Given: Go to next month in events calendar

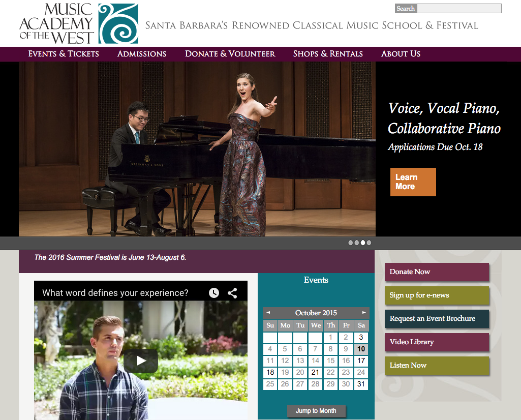Looking at the screenshot, I should tap(364, 312).
